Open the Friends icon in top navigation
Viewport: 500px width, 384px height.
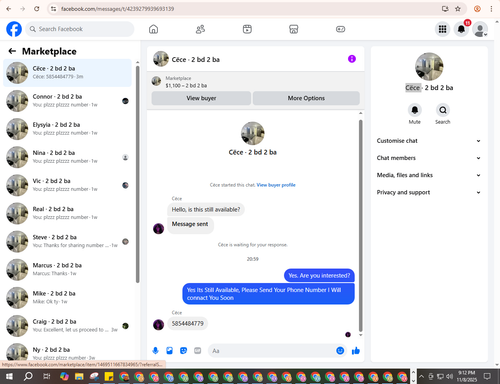pyautogui.click(x=200, y=29)
